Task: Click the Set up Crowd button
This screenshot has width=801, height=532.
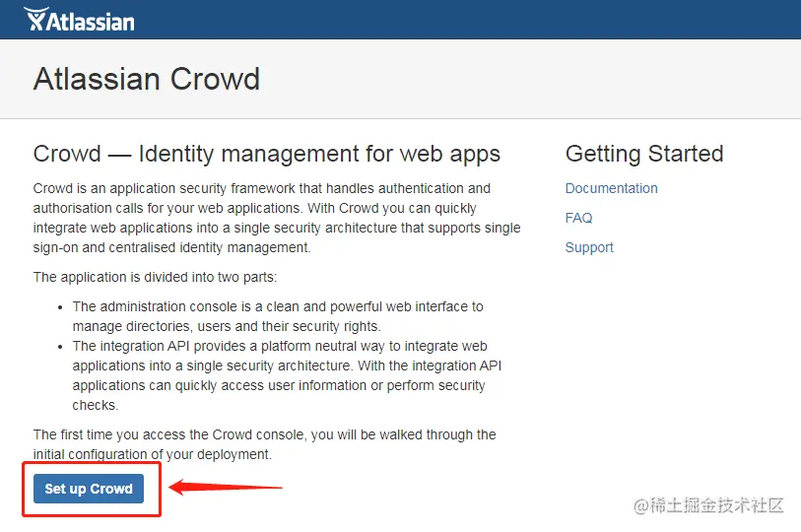Action: 89,489
